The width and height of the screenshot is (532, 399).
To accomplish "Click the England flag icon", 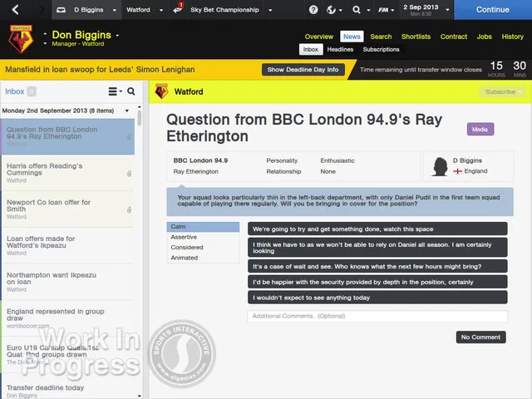I will [457, 171].
